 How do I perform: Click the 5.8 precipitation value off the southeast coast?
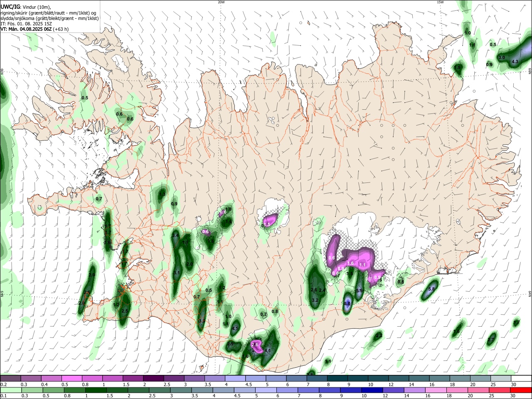pyautogui.click(x=431, y=289)
